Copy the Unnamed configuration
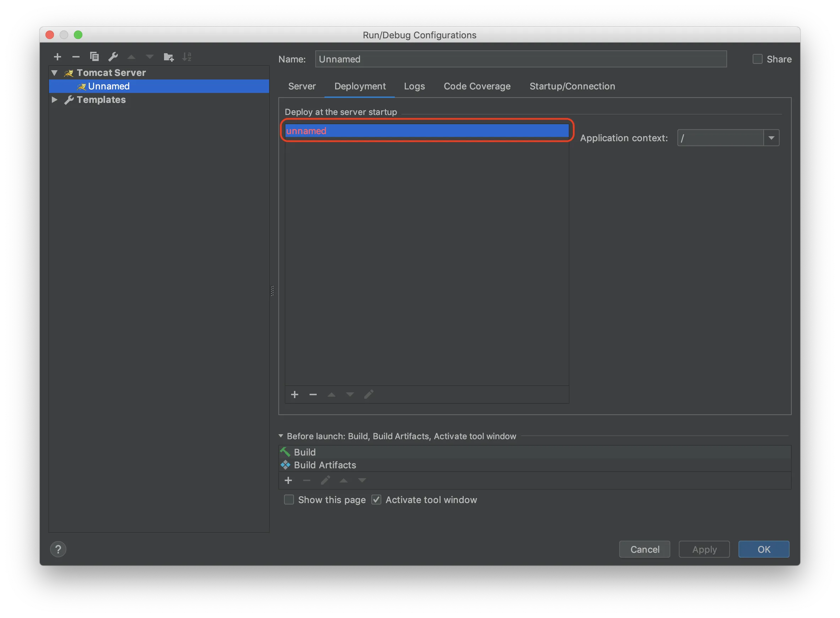Screen dimensions: 840x618 (x=94, y=56)
